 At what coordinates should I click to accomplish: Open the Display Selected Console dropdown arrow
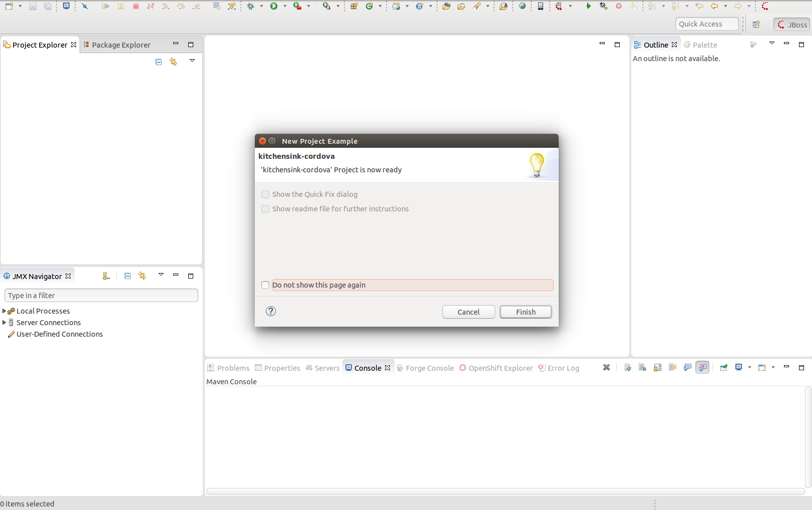click(749, 368)
